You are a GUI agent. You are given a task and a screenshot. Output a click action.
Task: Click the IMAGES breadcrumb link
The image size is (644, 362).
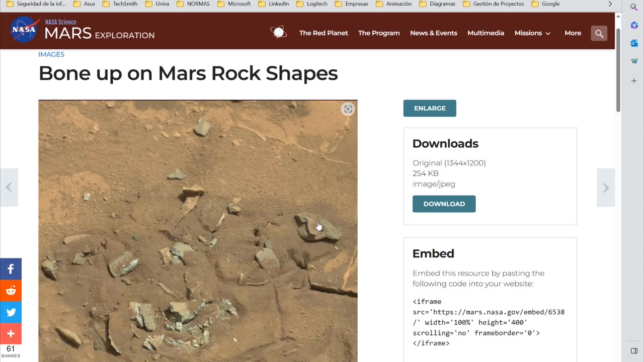51,54
